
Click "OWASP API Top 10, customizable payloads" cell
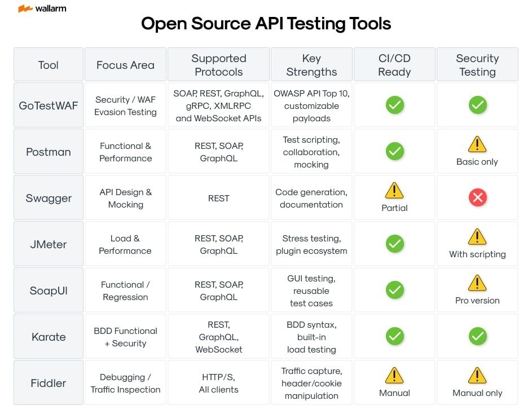[x=311, y=105]
